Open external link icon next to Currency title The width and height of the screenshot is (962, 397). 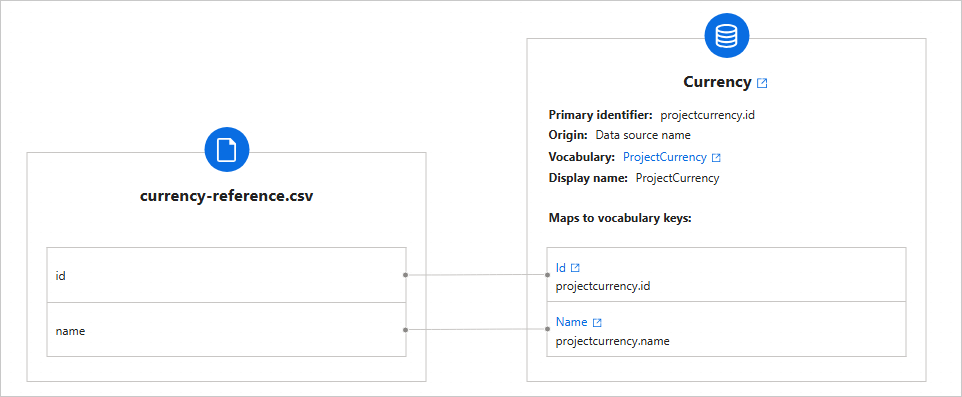[762, 83]
